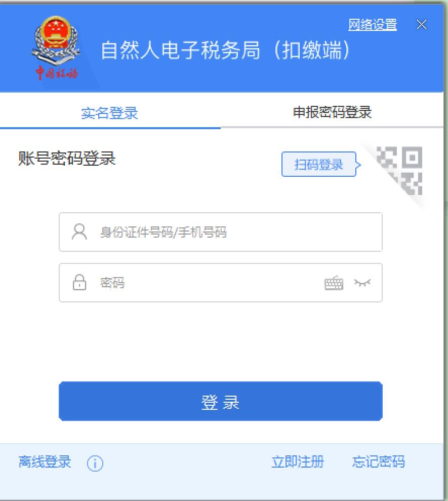This screenshot has width=448, height=501.
Task: Click the 忘记密码 link
Action: pyautogui.click(x=379, y=461)
